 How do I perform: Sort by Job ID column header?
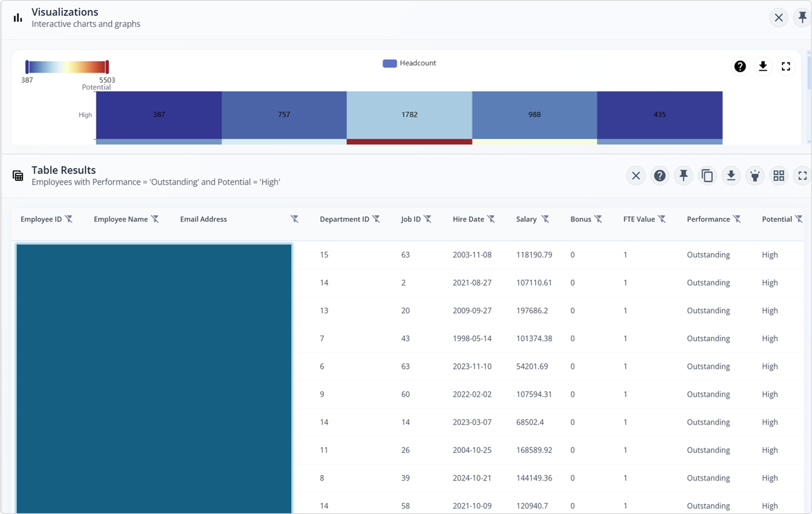point(410,219)
